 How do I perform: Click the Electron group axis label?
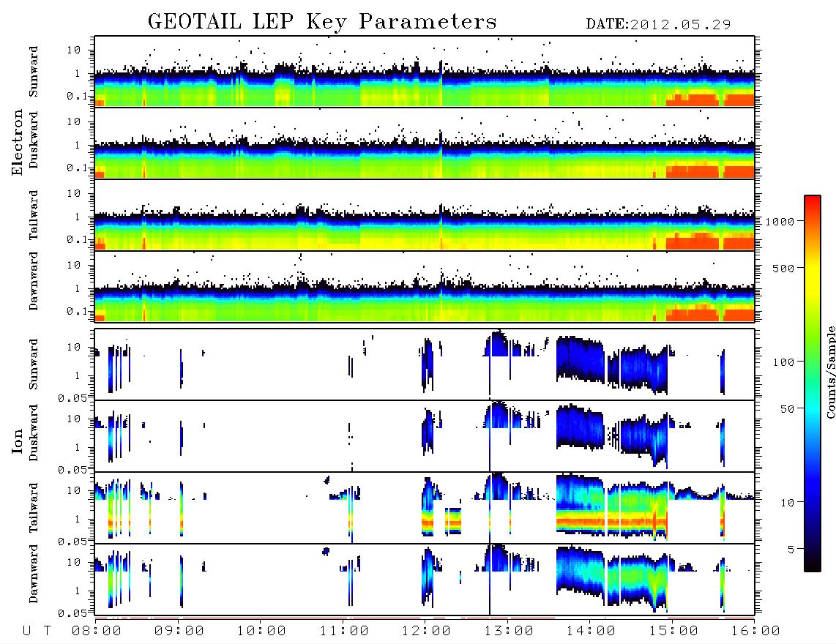17,142
